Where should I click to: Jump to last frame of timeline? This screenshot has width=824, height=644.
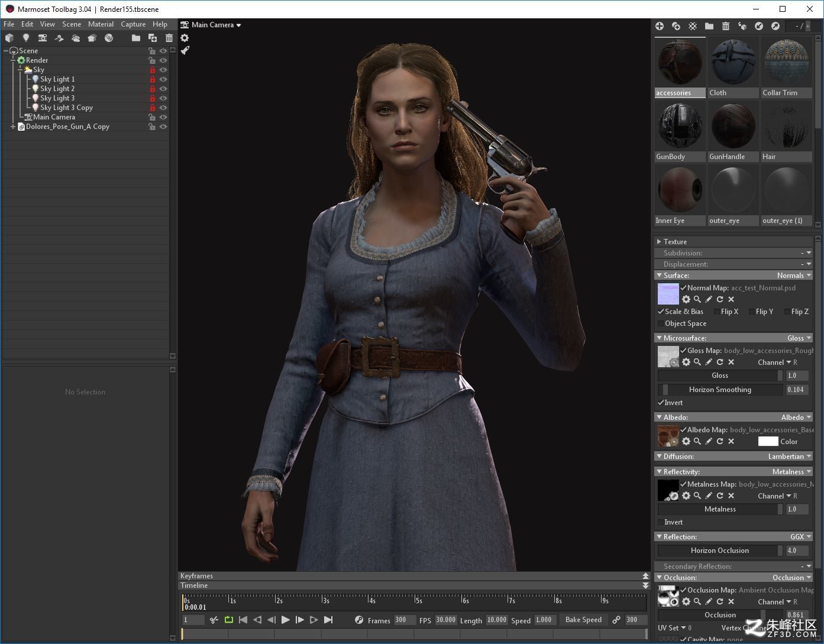click(x=328, y=620)
